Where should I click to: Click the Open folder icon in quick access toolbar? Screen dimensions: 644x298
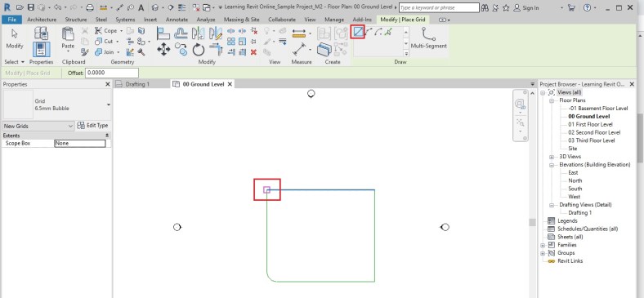pos(20,7)
